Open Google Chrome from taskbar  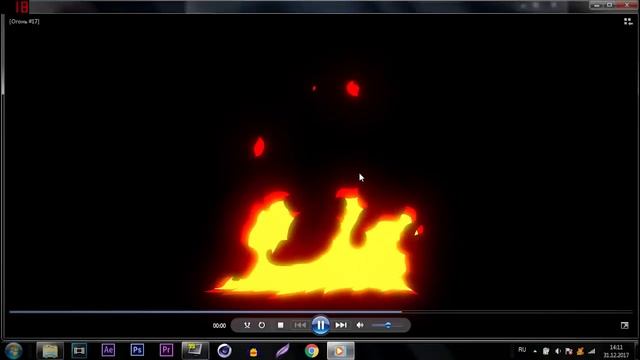(311, 351)
